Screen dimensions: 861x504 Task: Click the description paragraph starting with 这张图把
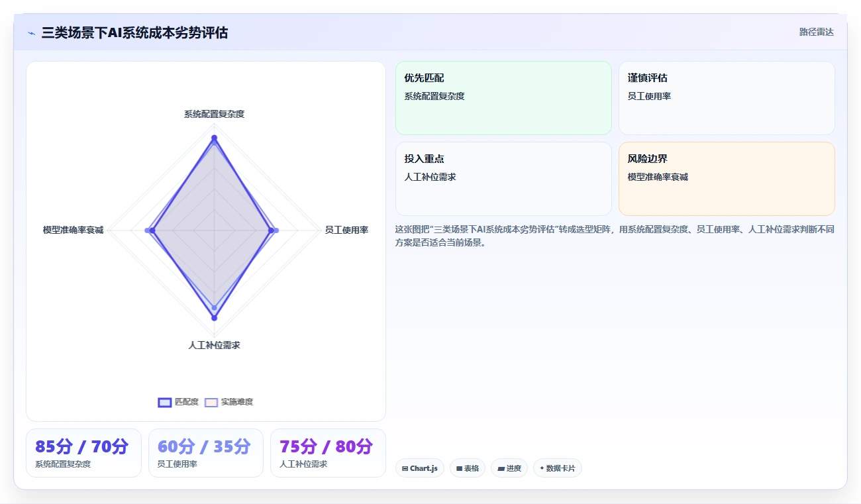[615, 236]
